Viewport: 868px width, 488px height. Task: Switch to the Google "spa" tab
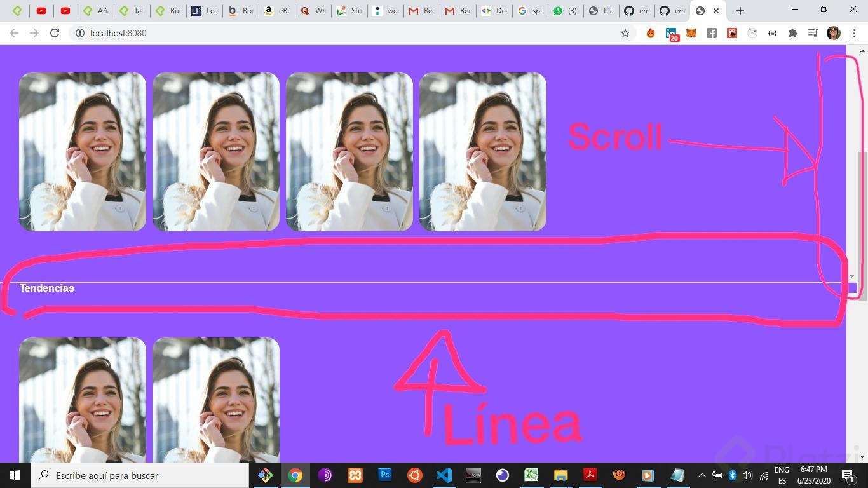[530, 11]
